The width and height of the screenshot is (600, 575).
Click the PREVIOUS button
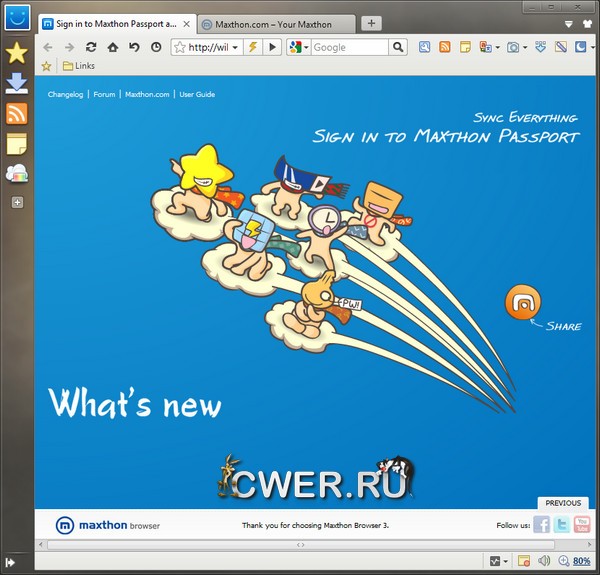(563, 503)
